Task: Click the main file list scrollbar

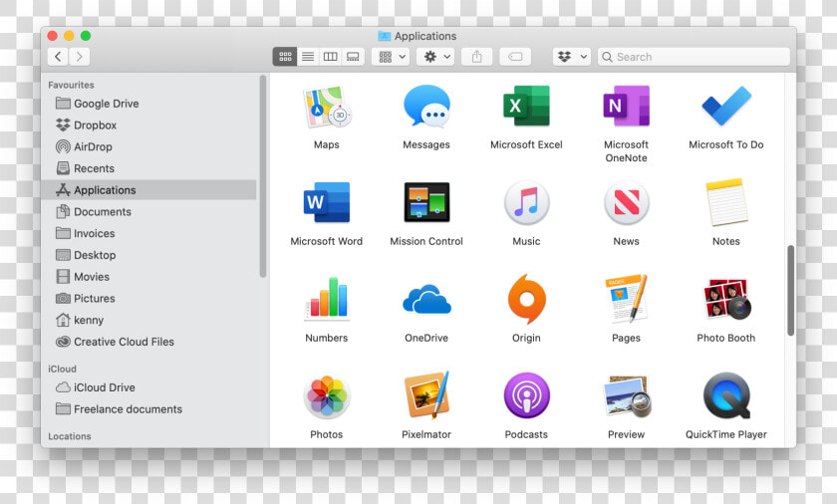Action: (x=790, y=291)
